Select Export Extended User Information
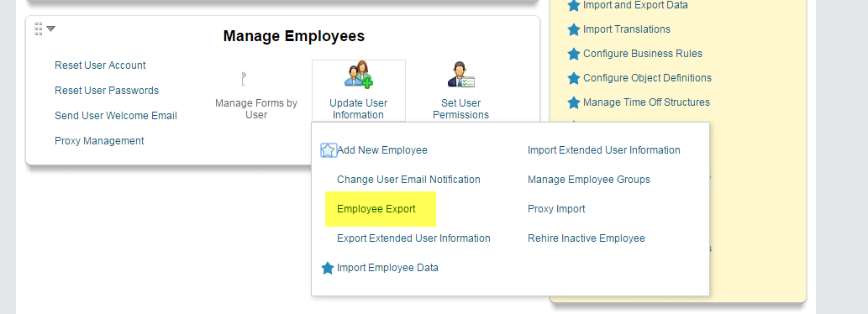This screenshot has height=314, width=868. click(x=413, y=238)
